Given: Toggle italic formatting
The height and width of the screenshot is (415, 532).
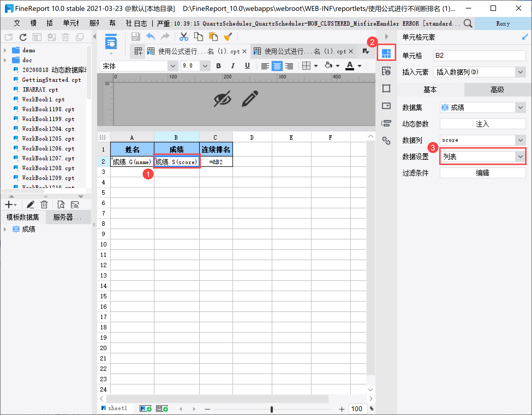Looking at the screenshot, I should tap(232, 66).
